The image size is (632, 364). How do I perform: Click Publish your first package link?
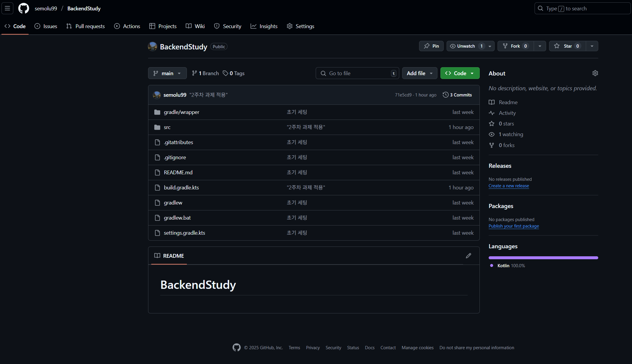coord(514,226)
